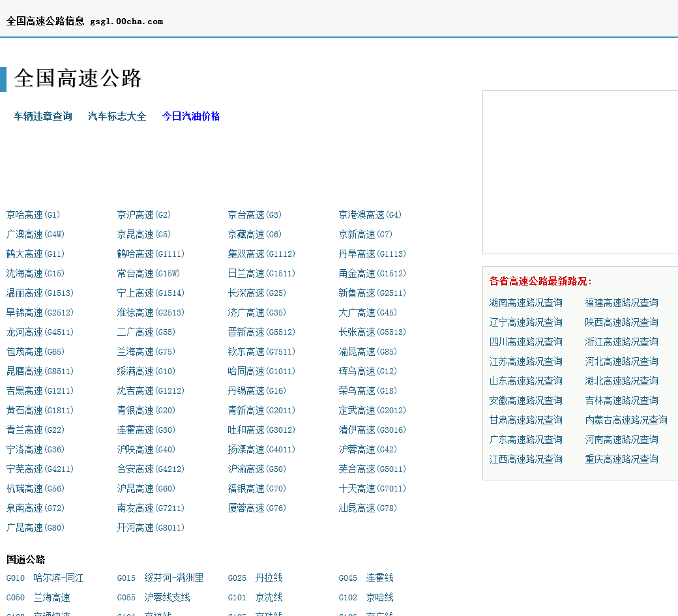Image resolution: width=678 pixels, height=616 pixels.
Task: Click 长深高速(G25) entry
Action: coord(257,293)
